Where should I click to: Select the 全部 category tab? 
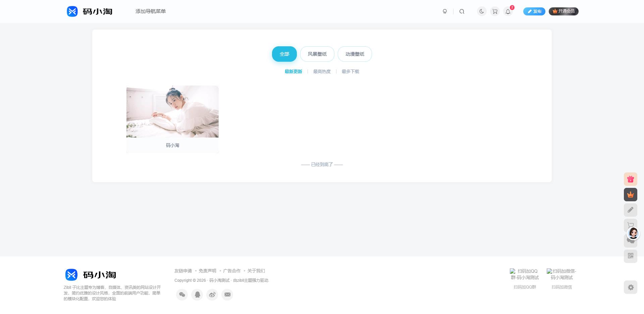click(x=284, y=54)
